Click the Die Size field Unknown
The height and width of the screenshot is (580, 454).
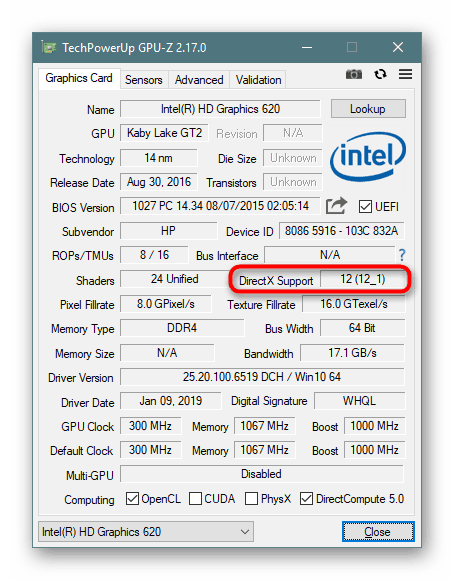(293, 158)
